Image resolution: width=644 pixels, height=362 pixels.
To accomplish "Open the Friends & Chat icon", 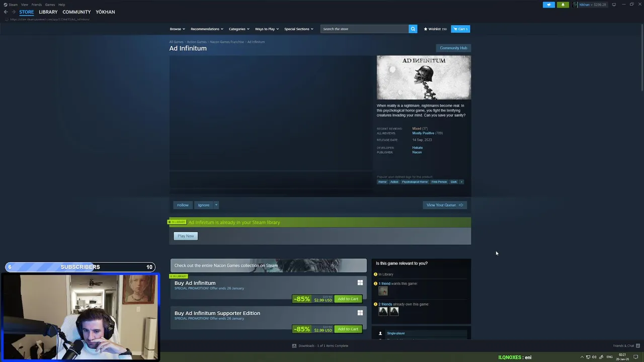I will (x=638, y=345).
